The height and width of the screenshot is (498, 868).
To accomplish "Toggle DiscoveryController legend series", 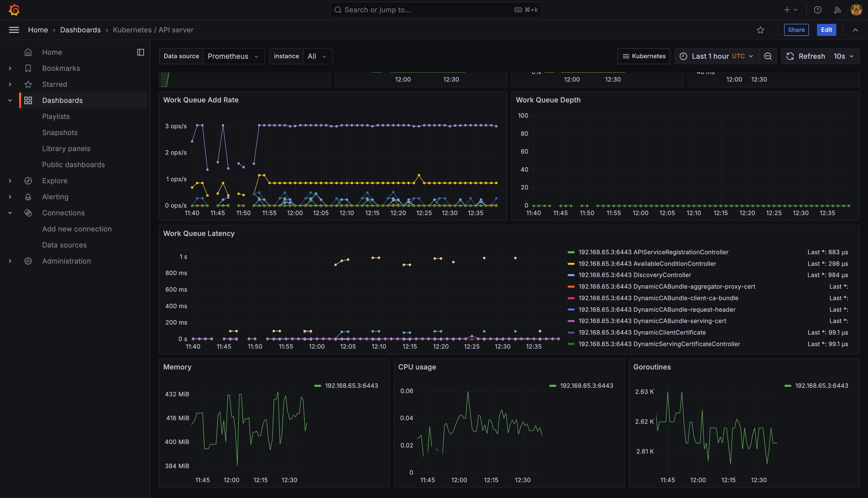I will [x=634, y=275].
